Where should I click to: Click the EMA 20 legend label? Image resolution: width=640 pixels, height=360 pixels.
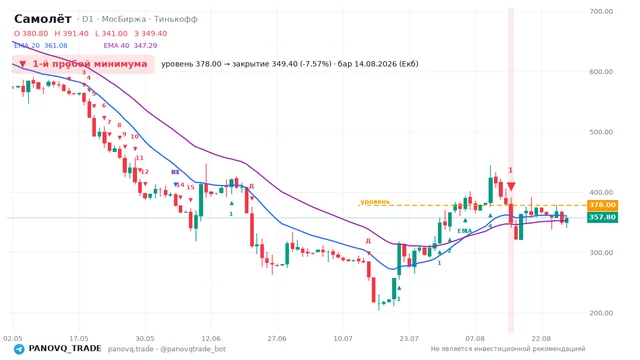27,46
